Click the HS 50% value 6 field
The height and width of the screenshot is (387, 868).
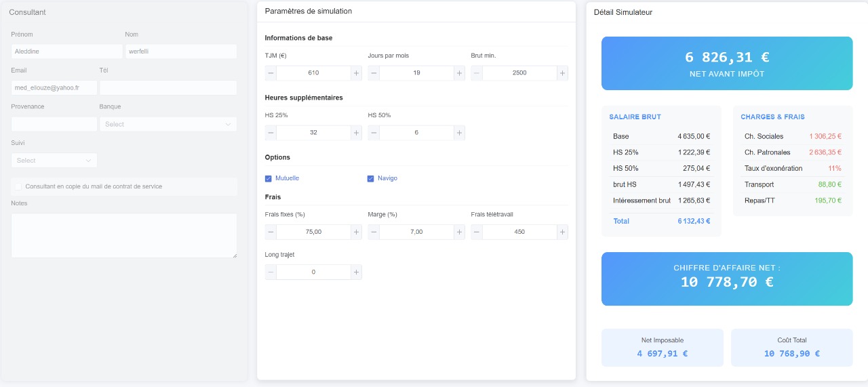coord(416,133)
